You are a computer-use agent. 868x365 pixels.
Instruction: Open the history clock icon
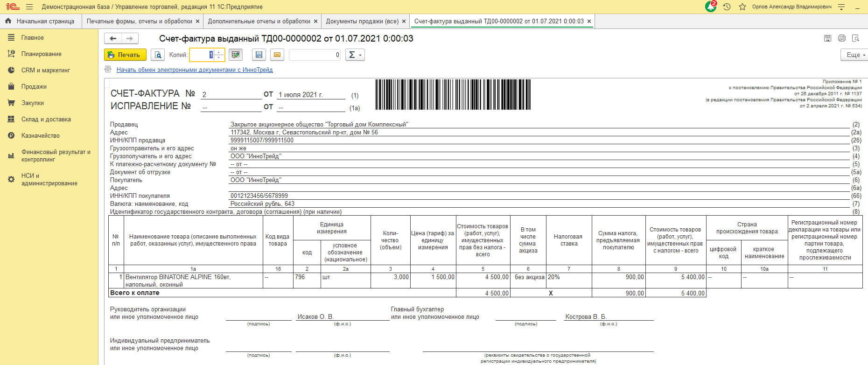[727, 7]
